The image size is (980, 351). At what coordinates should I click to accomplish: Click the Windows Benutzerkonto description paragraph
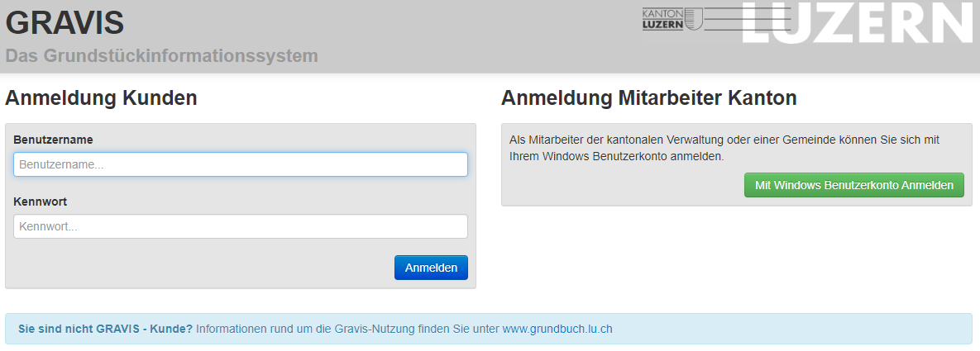click(x=724, y=148)
